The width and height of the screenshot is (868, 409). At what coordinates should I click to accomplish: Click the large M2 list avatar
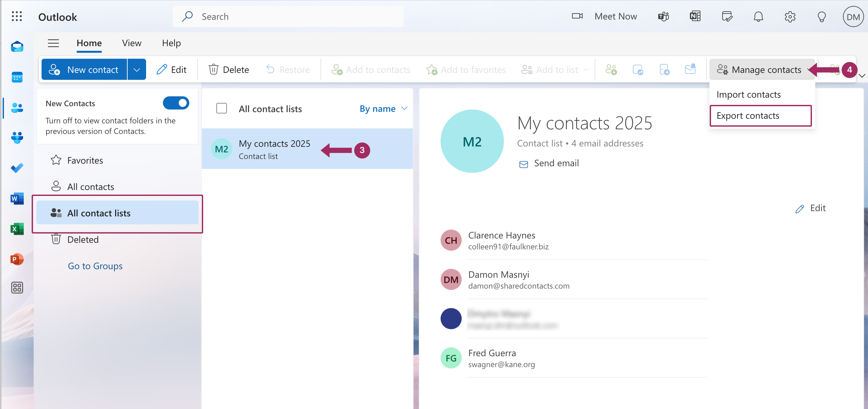pos(472,141)
